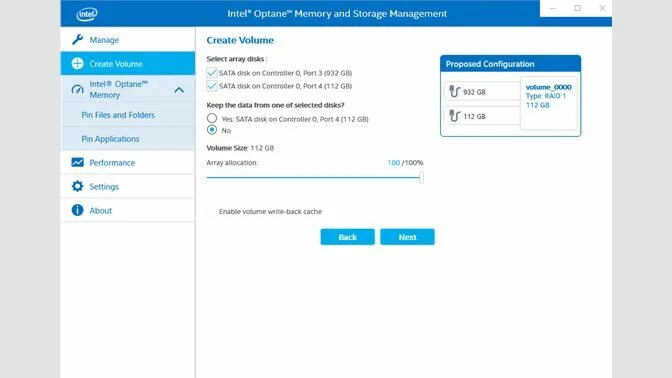This screenshot has width=672, height=378.
Task: Click the Manage wrench icon
Action: pyautogui.click(x=77, y=39)
